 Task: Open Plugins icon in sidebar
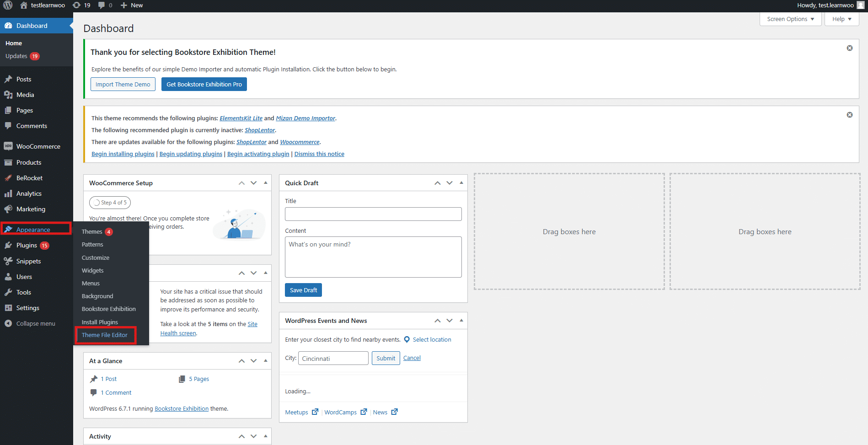coord(8,245)
